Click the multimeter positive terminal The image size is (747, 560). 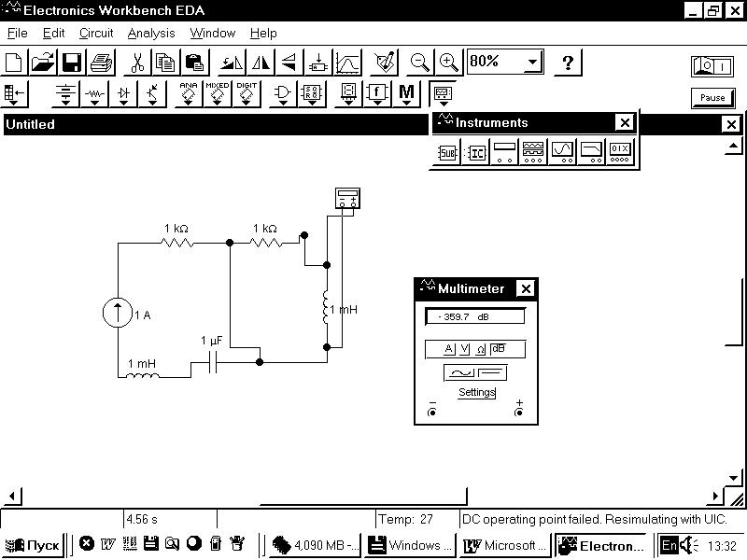[x=519, y=412]
